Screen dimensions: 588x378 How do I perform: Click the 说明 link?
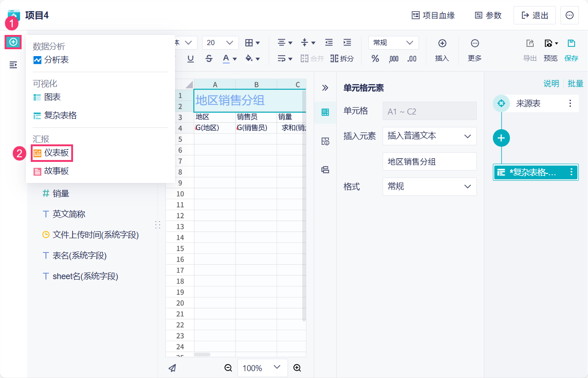(551, 83)
